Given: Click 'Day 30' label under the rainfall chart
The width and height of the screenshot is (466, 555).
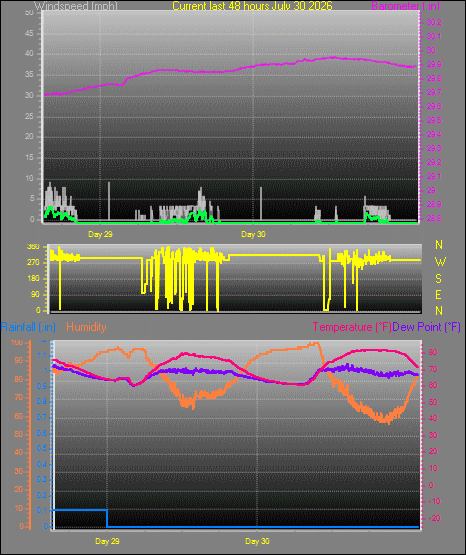Looking at the screenshot, I should pos(257,541).
